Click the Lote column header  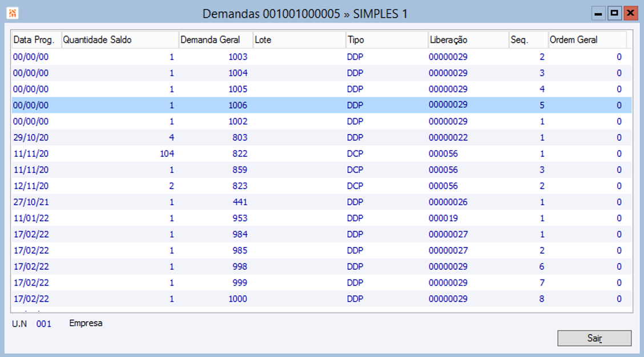tap(299, 40)
